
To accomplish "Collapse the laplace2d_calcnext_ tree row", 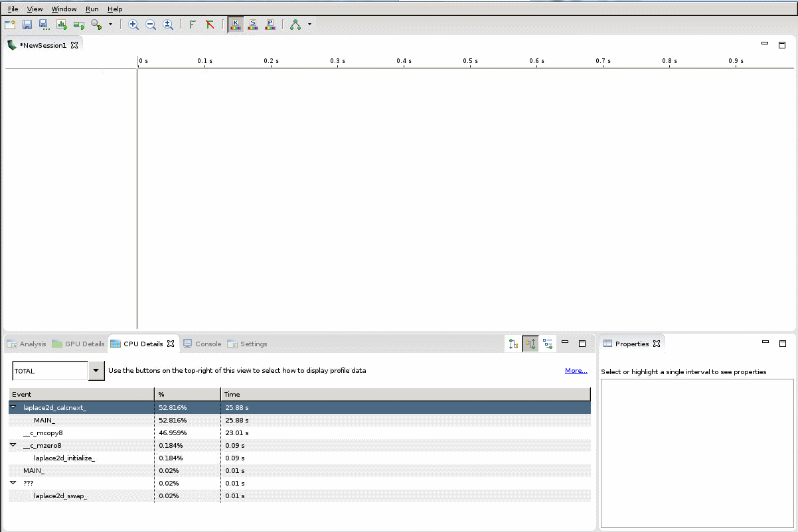I will pyautogui.click(x=13, y=407).
